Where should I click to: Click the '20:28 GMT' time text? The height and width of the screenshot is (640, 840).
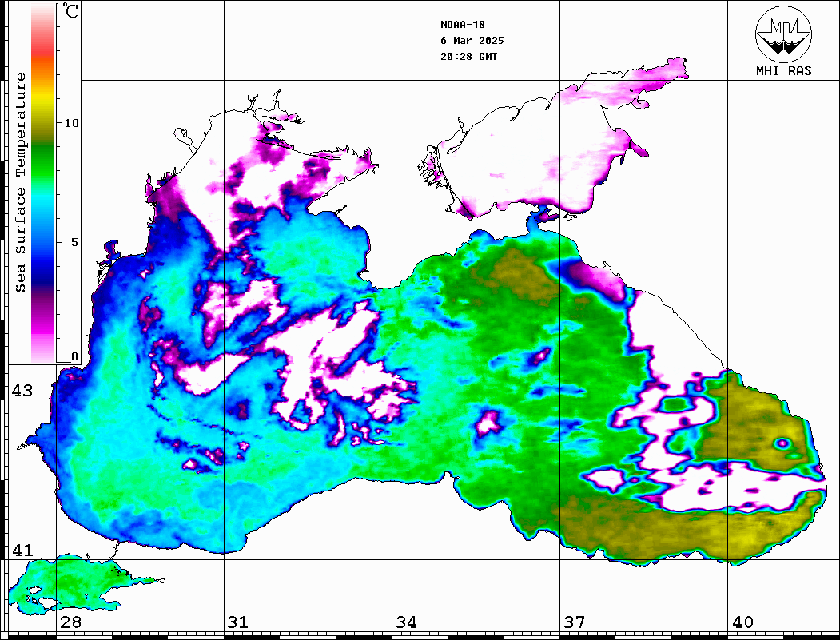[468, 56]
